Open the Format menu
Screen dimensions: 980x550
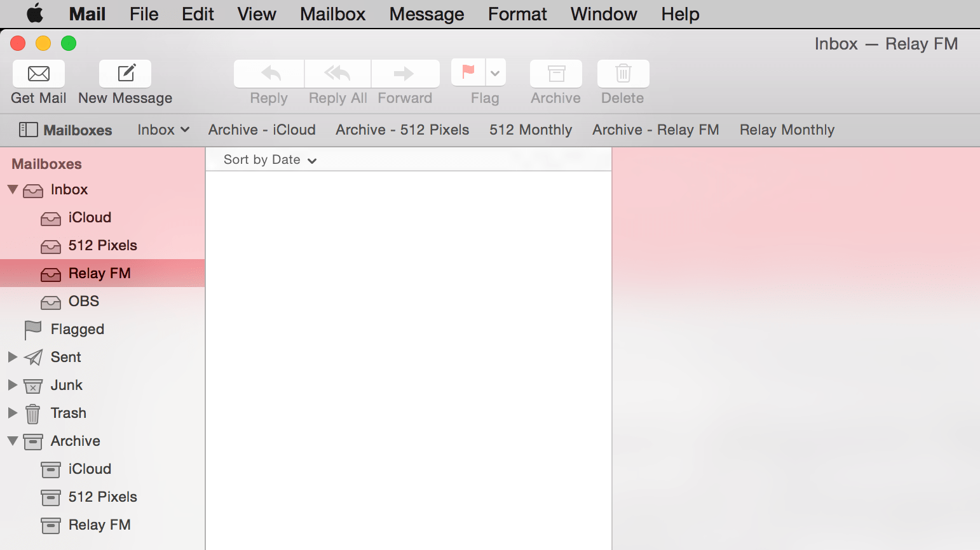tap(517, 14)
